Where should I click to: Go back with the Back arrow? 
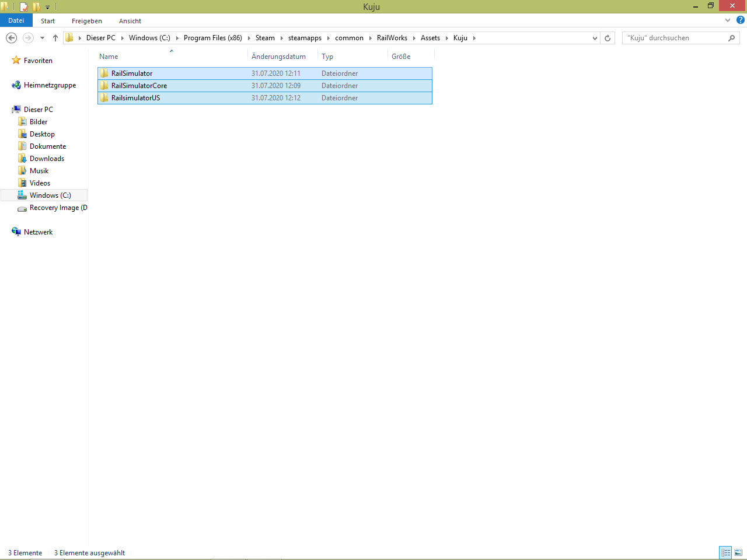coord(11,38)
